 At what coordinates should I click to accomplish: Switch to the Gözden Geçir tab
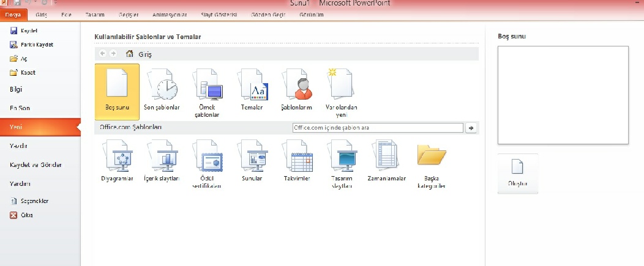pos(268,15)
